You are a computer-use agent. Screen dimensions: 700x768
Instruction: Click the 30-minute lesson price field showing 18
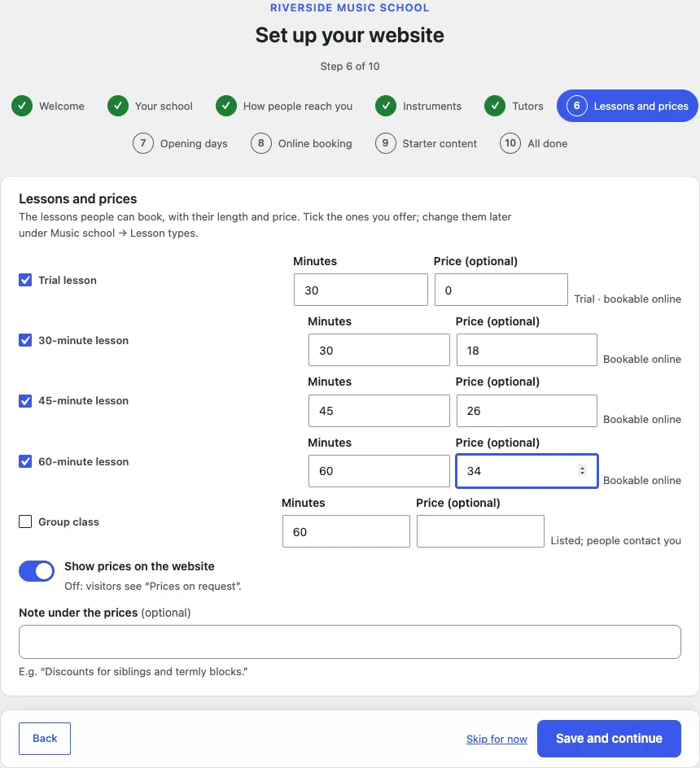(527, 350)
